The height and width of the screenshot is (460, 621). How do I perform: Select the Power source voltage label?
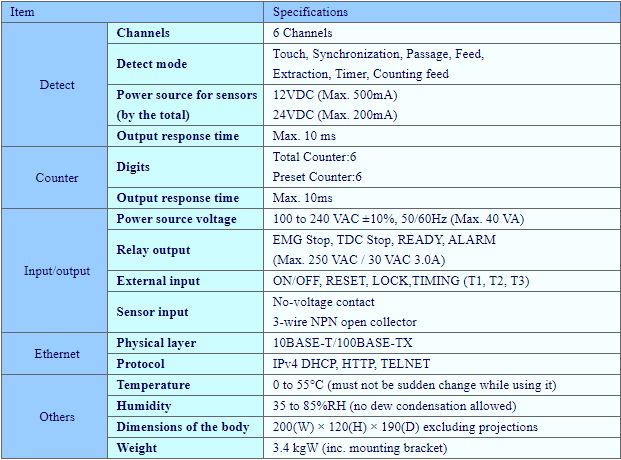(176, 219)
